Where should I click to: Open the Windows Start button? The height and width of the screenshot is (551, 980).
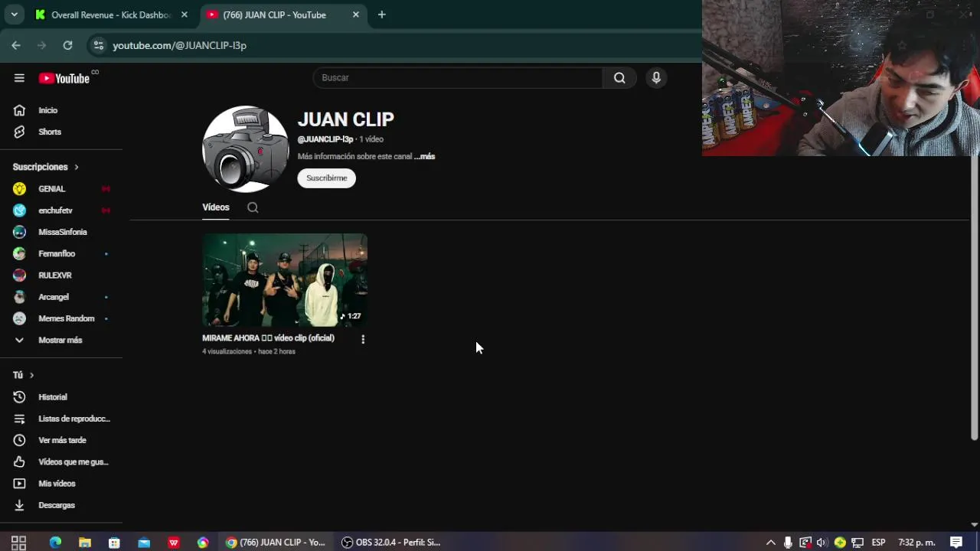19,543
